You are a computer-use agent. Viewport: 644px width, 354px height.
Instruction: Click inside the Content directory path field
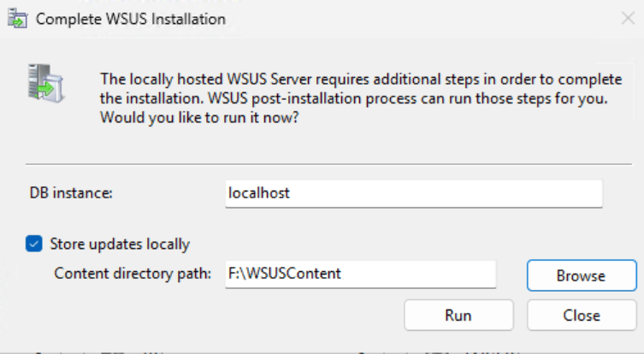359,274
